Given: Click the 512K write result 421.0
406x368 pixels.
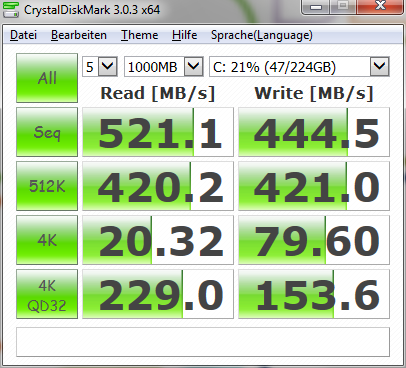Looking at the screenshot, I should tap(314, 186).
